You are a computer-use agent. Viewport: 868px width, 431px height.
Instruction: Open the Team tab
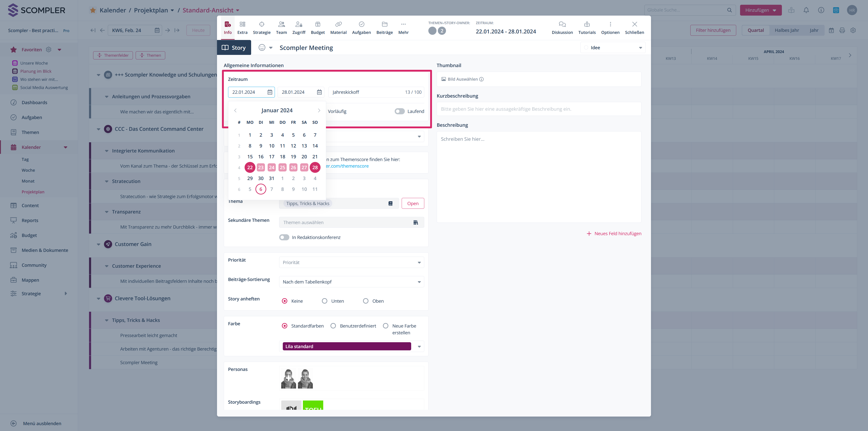tap(281, 28)
